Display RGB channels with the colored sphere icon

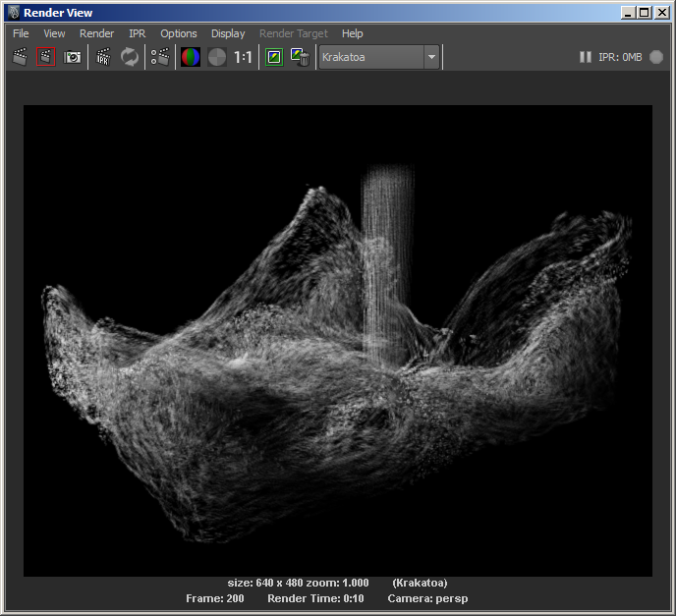coord(191,57)
